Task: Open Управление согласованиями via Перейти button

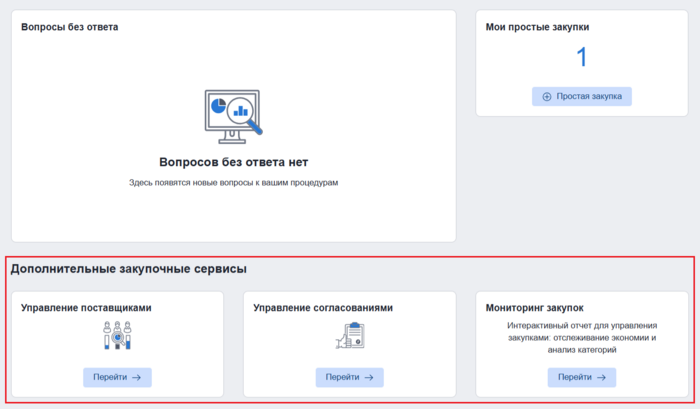Action: tap(350, 377)
